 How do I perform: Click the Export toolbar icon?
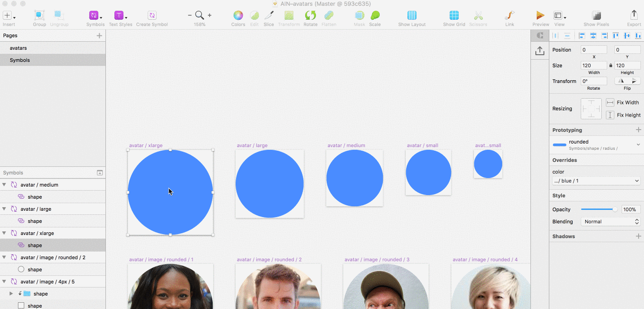[x=634, y=16]
